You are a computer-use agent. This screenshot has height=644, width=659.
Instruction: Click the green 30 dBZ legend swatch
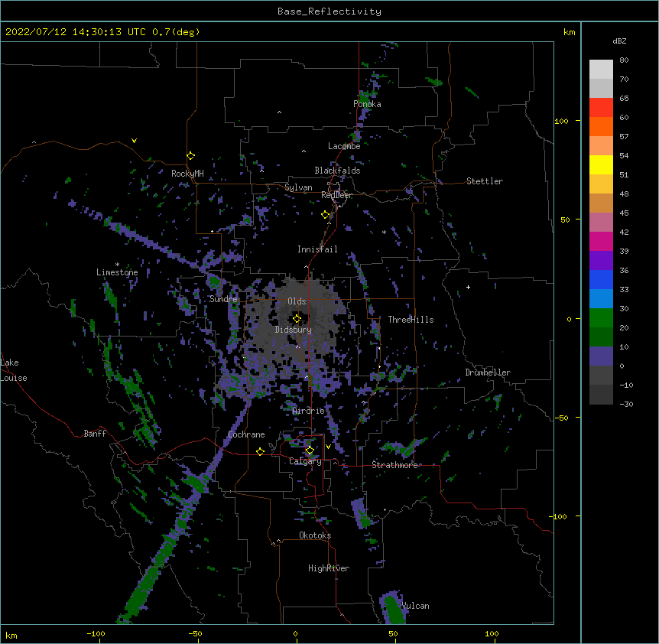(601, 318)
